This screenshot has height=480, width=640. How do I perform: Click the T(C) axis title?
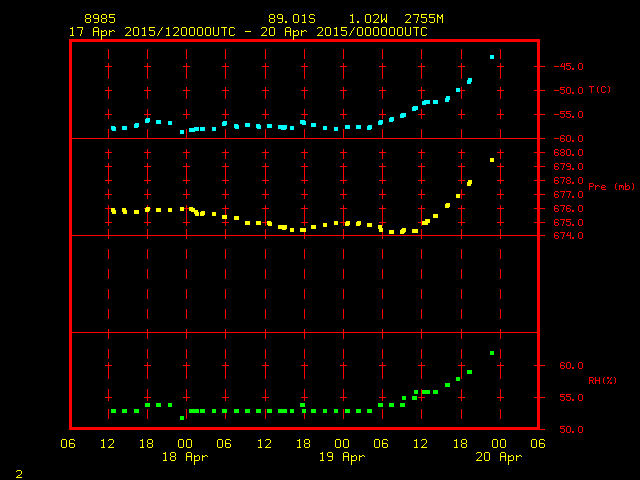(600, 89)
